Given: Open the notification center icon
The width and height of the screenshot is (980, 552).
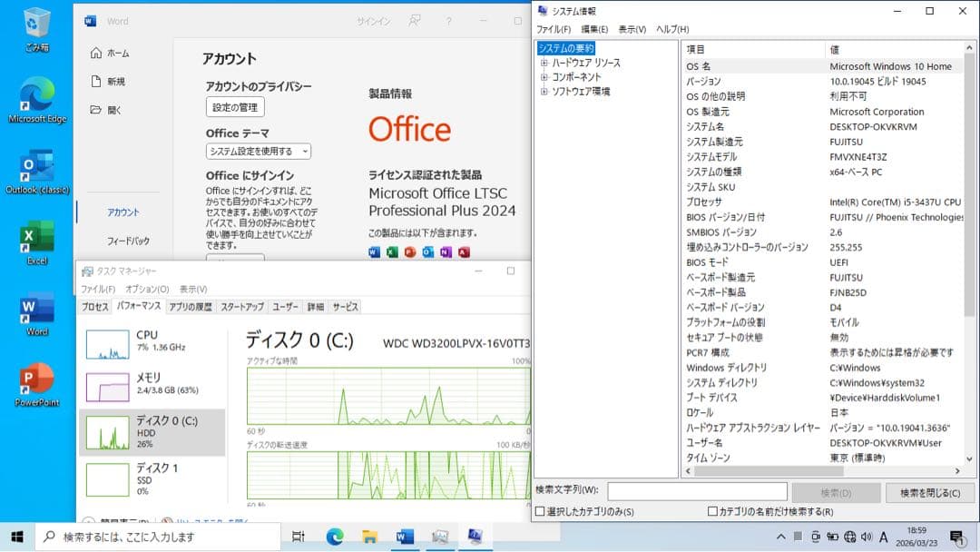Looking at the screenshot, I should (957, 537).
